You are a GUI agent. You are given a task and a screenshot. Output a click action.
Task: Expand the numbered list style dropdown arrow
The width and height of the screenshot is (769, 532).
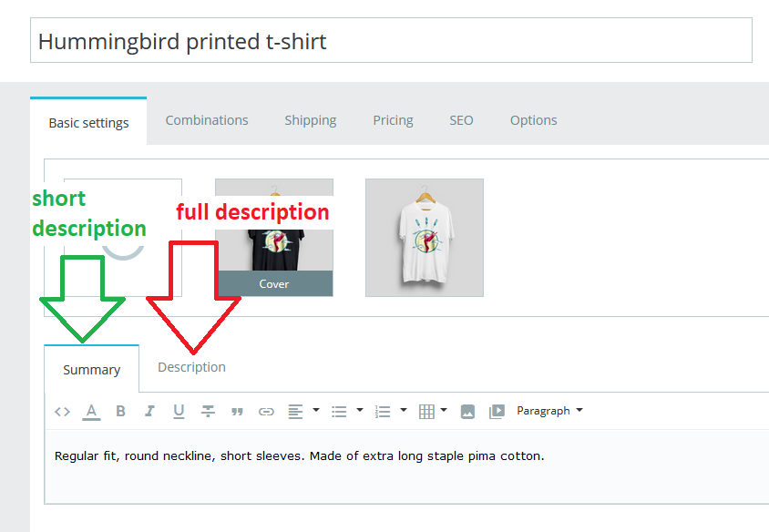[404, 410]
